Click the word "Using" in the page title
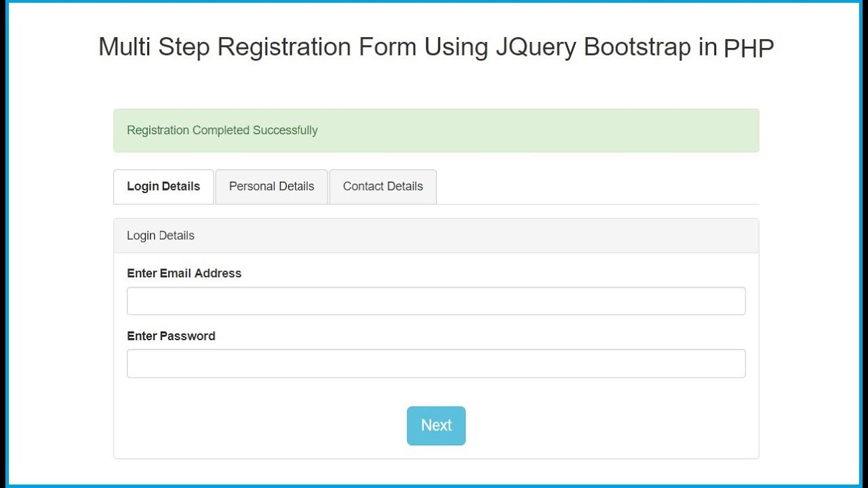Screen dimensions: 868x488 coord(456,47)
